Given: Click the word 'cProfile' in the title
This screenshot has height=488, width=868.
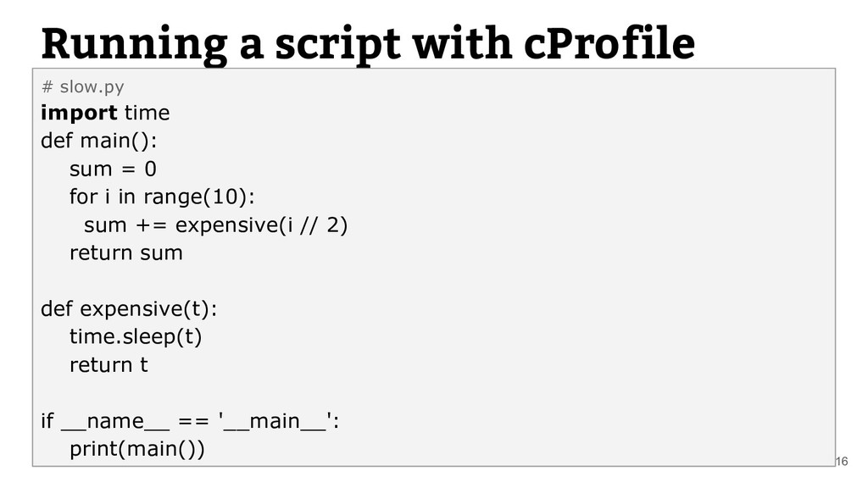Looking at the screenshot, I should click(609, 44).
